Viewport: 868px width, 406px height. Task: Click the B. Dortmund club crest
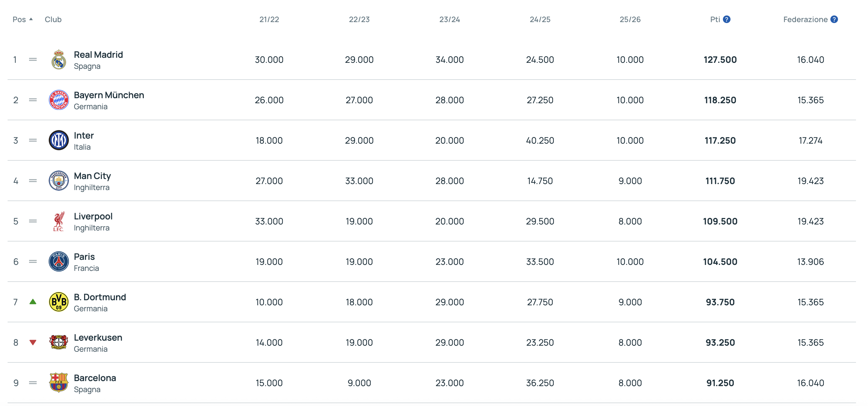pyautogui.click(x=58, y=302)
